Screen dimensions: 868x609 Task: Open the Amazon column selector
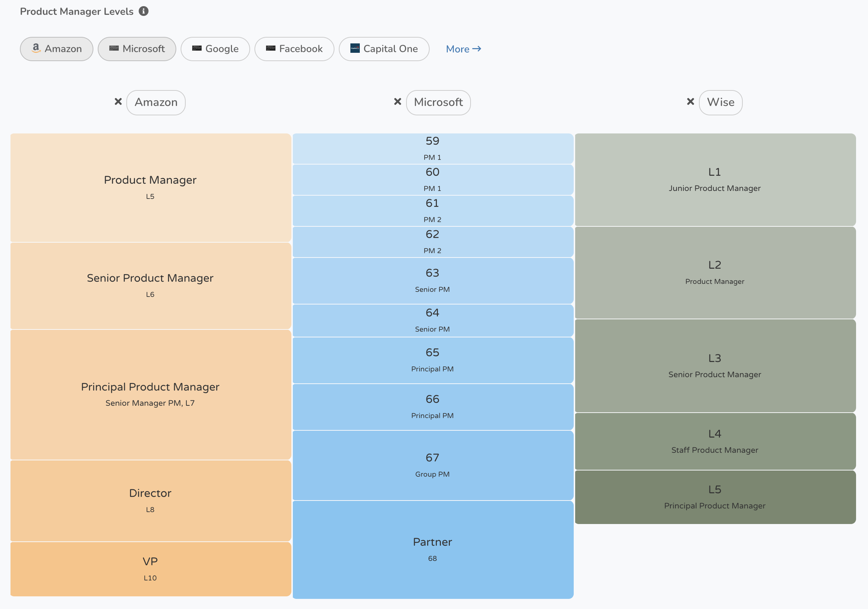coord(156,102)
